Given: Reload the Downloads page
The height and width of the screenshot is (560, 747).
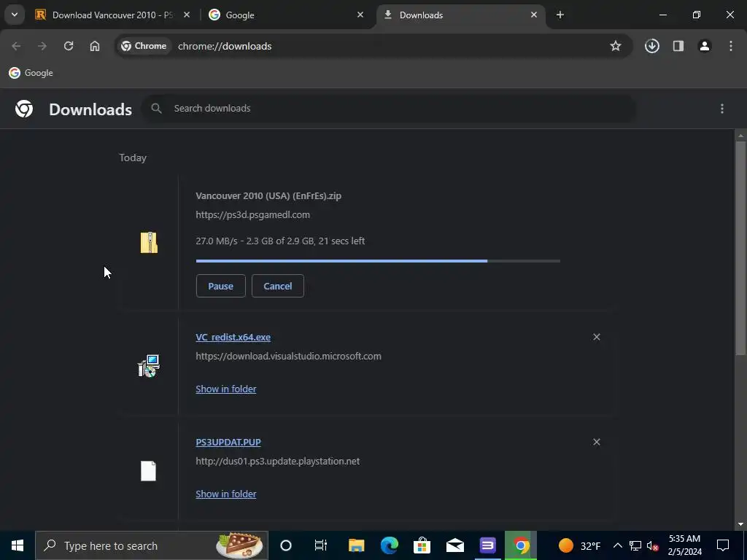Looking at the screenshot, I should [x=69, y=46].
